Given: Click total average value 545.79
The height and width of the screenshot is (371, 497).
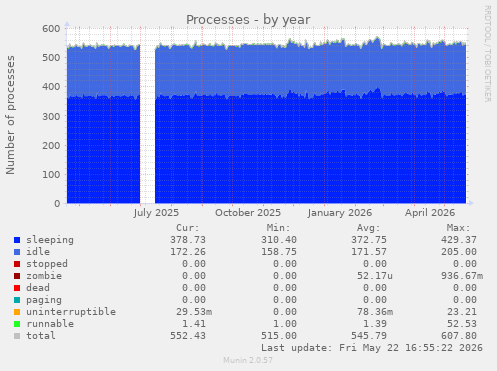Looking at the screenshot, I should [x=369, y=336].
